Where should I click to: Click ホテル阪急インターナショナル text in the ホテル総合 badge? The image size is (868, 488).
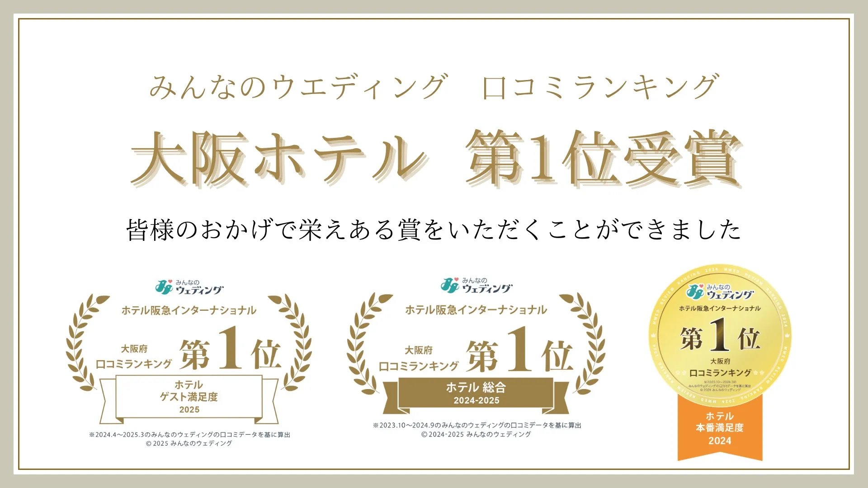[x=476, y=310]
